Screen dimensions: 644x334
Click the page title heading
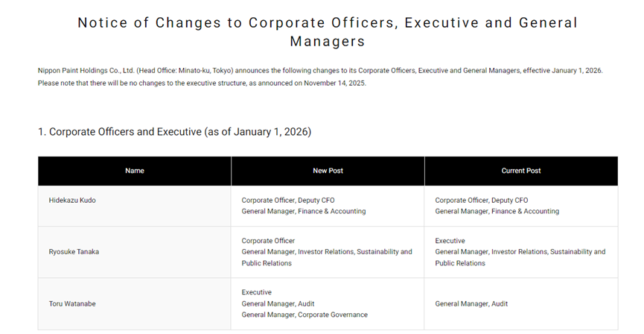pos(328,31)
